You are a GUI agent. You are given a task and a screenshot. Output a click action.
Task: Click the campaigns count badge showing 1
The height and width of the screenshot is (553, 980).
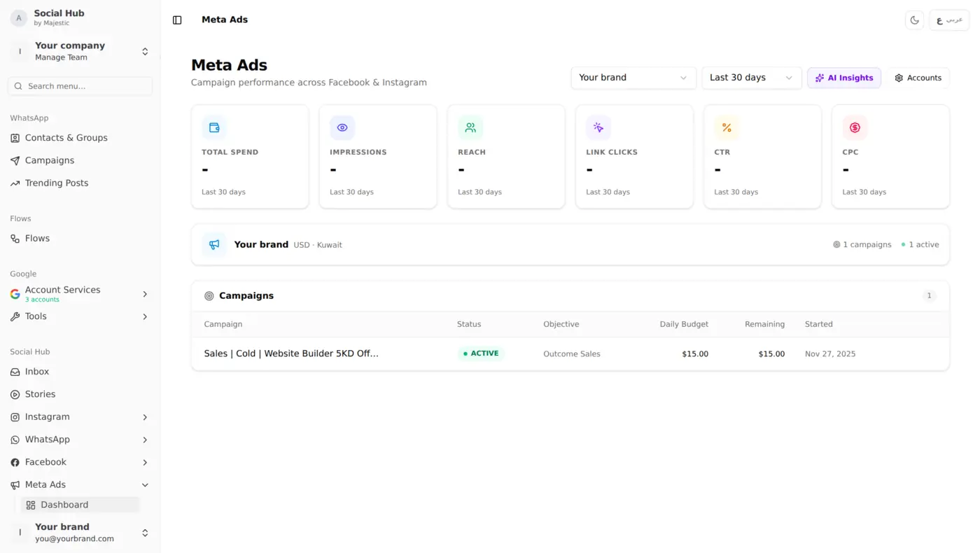(929, 296)
